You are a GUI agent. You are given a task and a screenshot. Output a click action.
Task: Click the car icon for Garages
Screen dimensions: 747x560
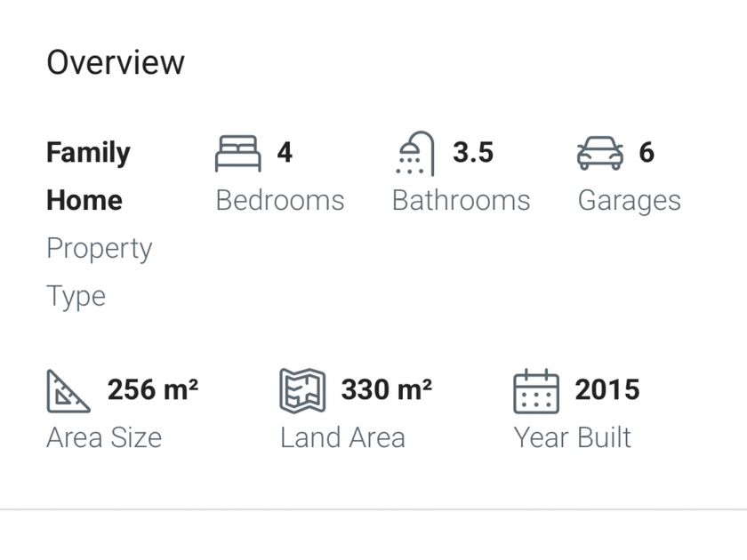point(600,153)
